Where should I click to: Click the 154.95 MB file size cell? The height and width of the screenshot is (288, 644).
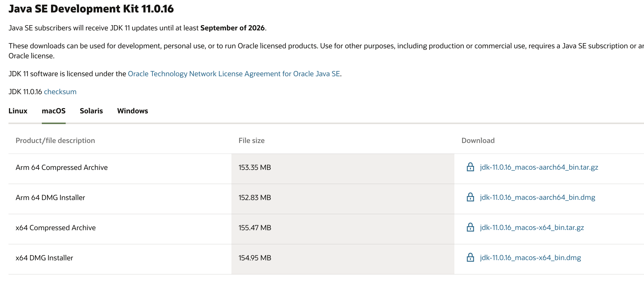tap(343, 259)
